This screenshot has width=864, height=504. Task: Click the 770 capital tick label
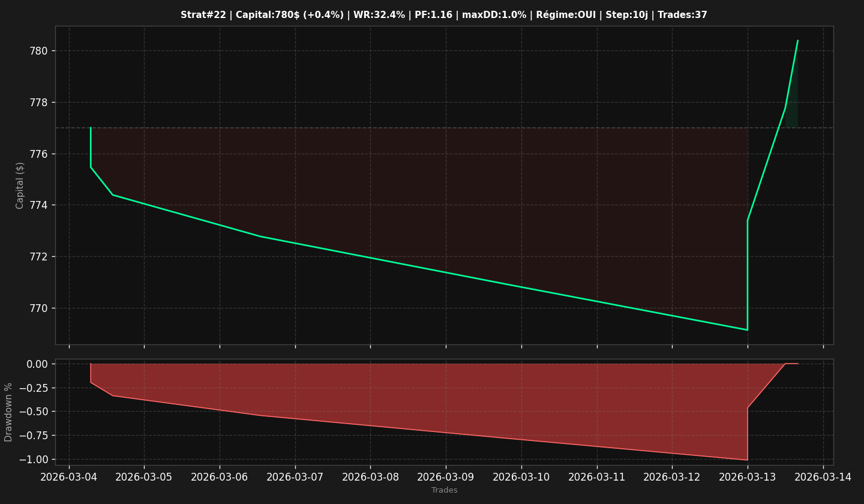tap(39, 308)
